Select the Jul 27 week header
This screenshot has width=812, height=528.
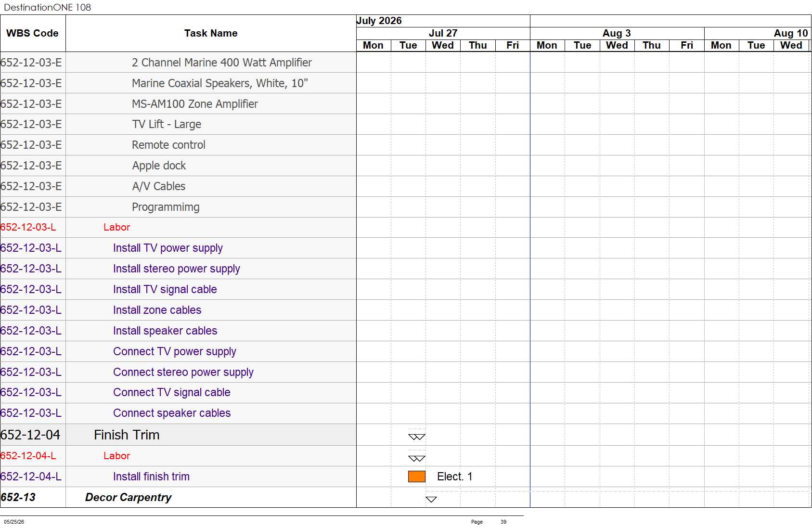tap(443, 33)
